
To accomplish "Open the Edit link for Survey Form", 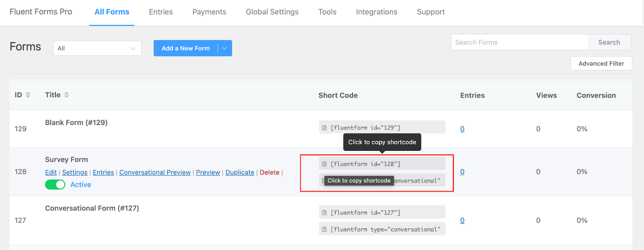I will pos(51,173).
